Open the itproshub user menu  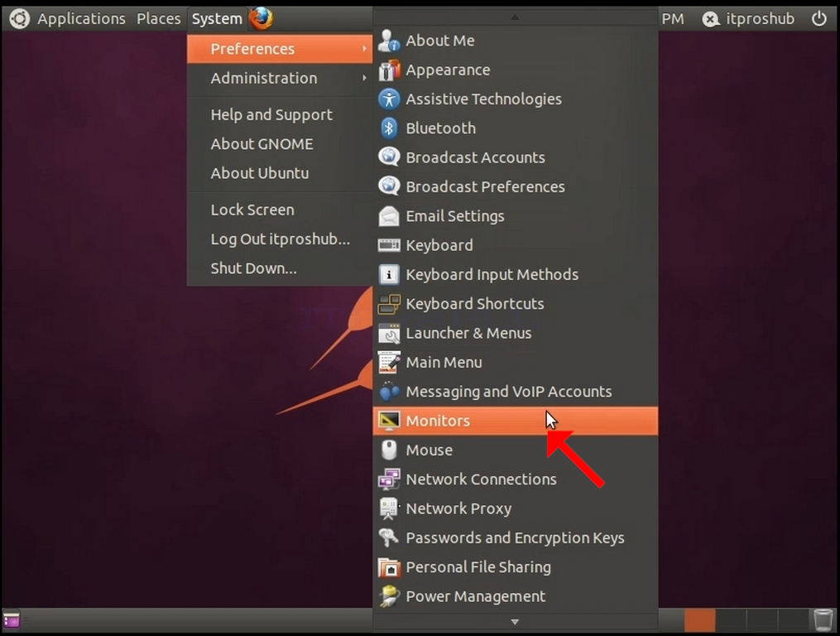(749, 19)
